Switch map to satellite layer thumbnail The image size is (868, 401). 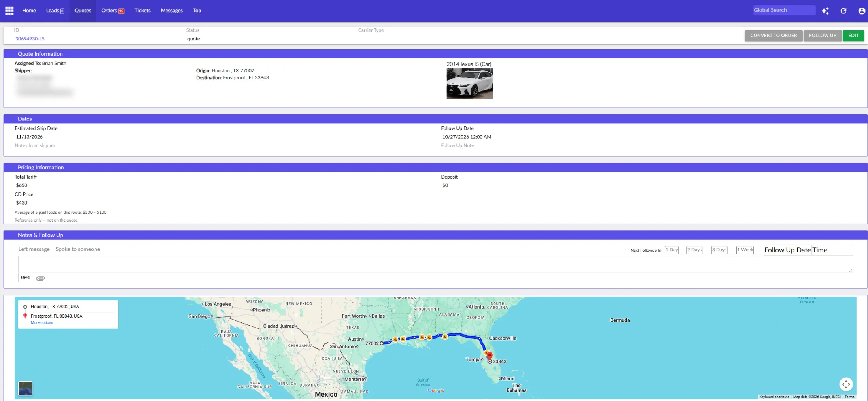(x=25, y=388)
